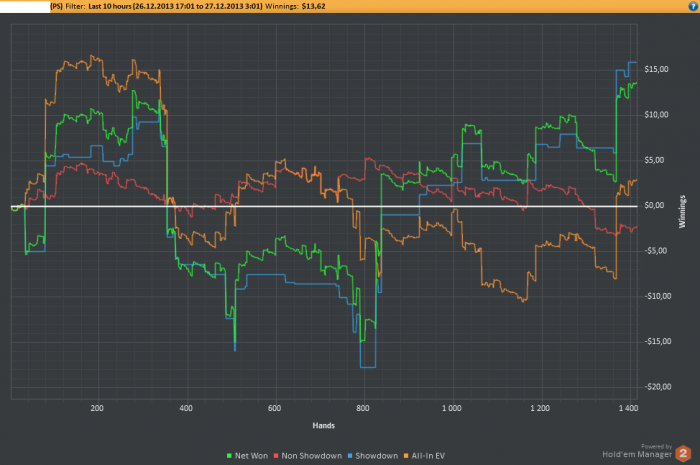Screen dimensions: 700x465
Task: Click the 1 200 hands x-axis label
Action: (x=540, y=408)
